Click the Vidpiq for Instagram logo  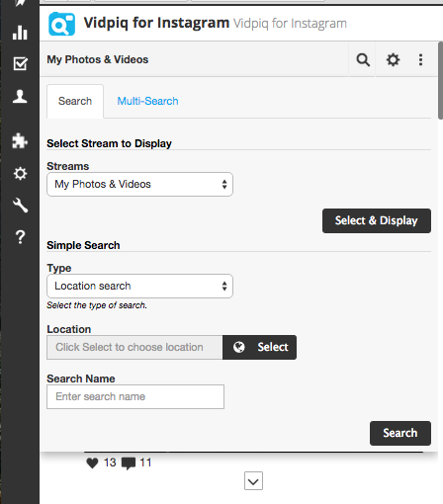pos(61,24)
